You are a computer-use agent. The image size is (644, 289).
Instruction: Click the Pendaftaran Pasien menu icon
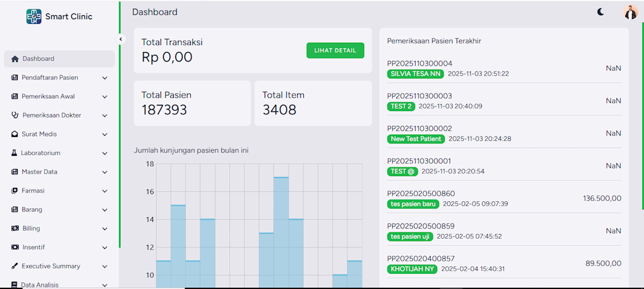tap(15, 78)
